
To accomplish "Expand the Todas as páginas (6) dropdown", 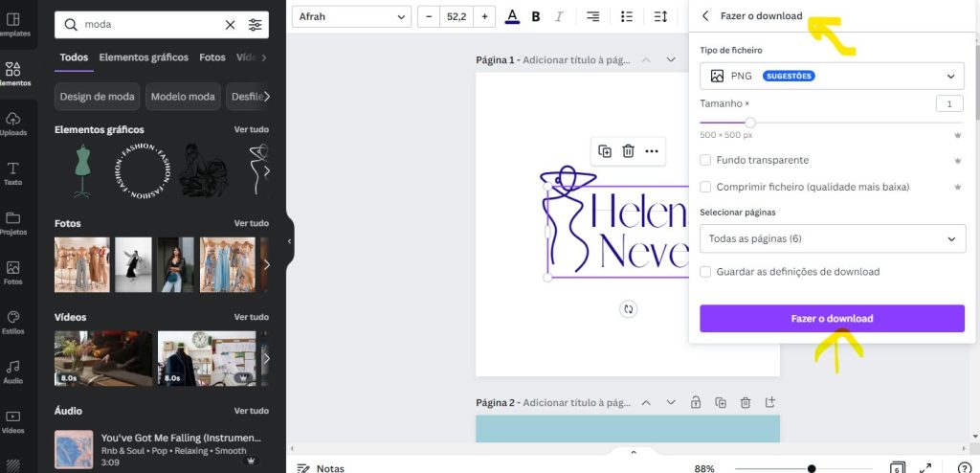I will (x=832, y=238).
